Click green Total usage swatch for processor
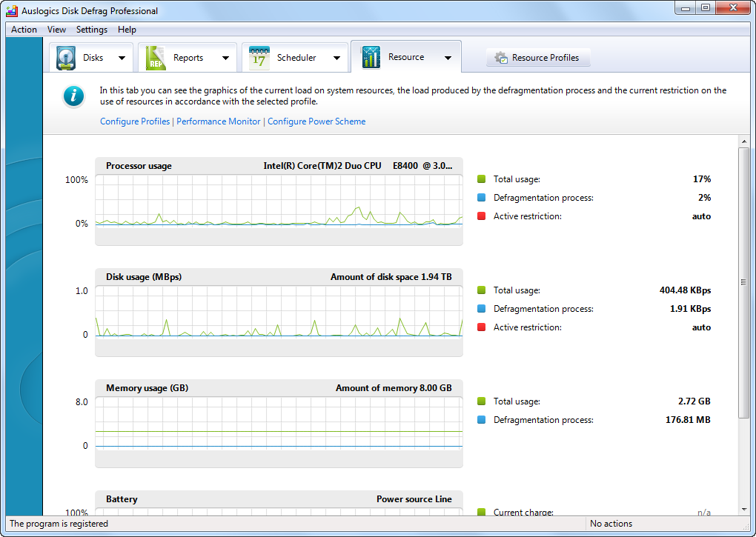Image resolution: width=756 pixels, height=537 pixels. click(x=481, y=179)
